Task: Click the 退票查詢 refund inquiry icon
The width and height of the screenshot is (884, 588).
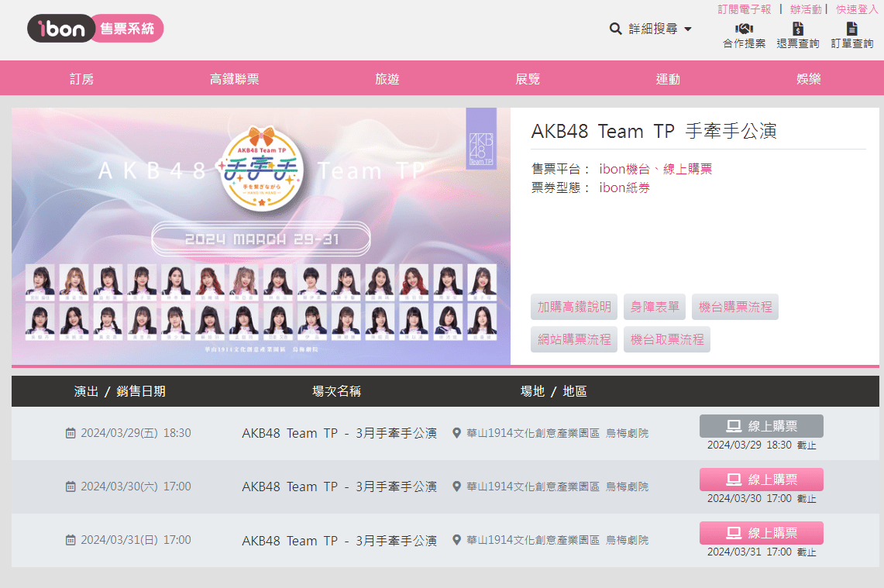Action: pos(797,29)
